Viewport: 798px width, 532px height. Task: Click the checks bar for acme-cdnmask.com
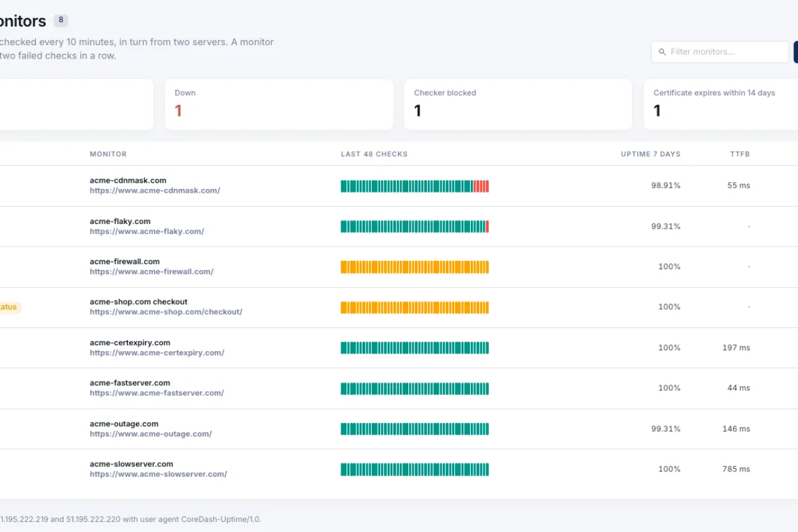[415, 186]
